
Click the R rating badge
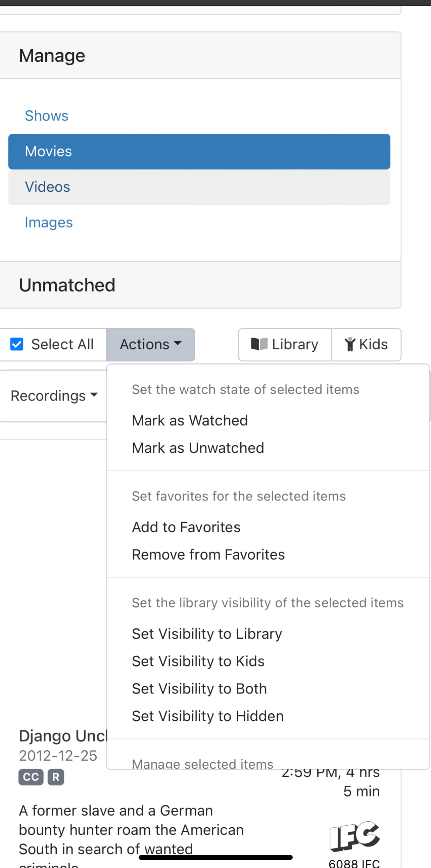[56, 777]
